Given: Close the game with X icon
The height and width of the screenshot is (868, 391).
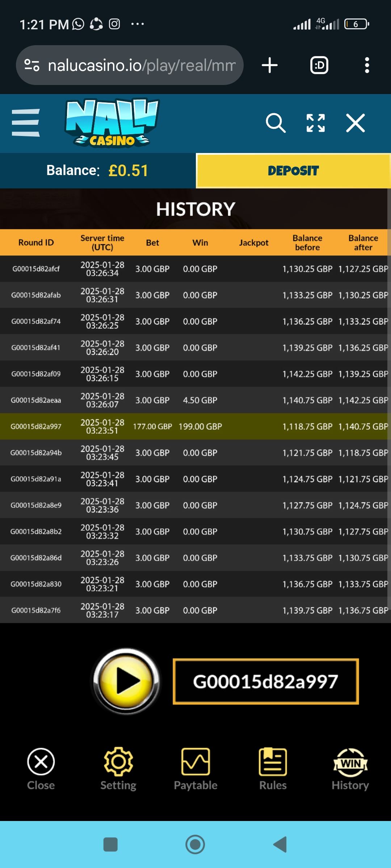Looking at the screenshot, I should click(x=355, y=123).
